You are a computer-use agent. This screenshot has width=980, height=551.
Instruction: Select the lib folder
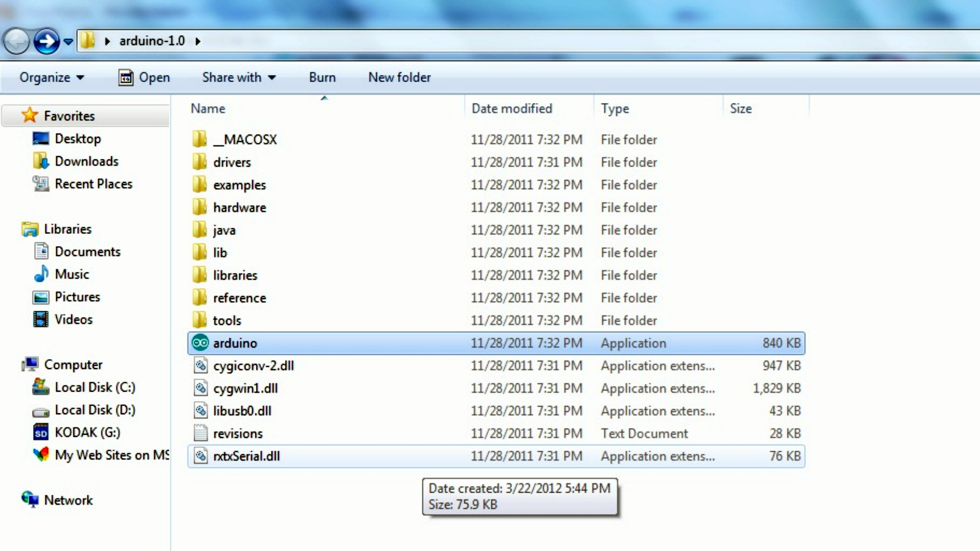(496, 252)
